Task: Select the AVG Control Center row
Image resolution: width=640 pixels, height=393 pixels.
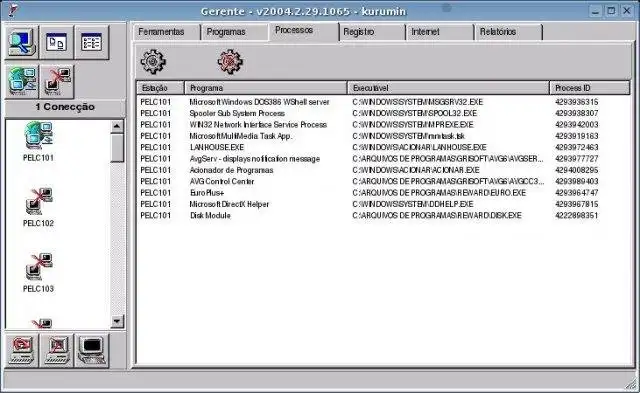Action: click(384, 181)
